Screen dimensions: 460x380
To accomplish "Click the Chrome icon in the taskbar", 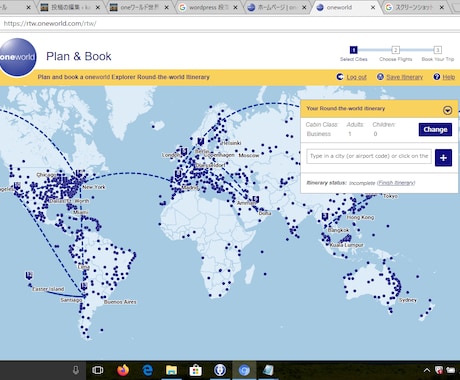I will 244,370.
